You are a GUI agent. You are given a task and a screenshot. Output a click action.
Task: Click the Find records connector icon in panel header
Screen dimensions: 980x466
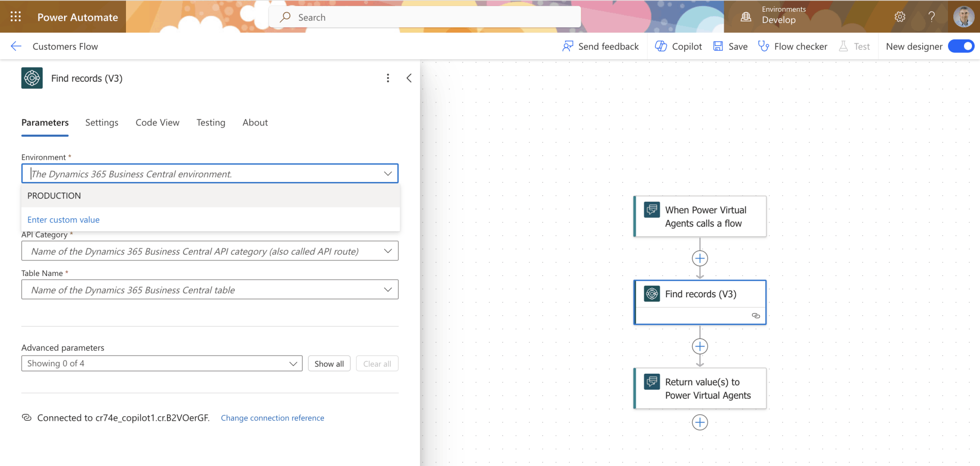32,78
